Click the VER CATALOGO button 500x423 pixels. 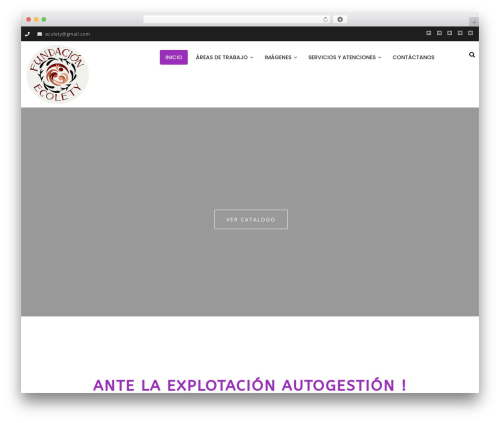click(x=251, y=219)
